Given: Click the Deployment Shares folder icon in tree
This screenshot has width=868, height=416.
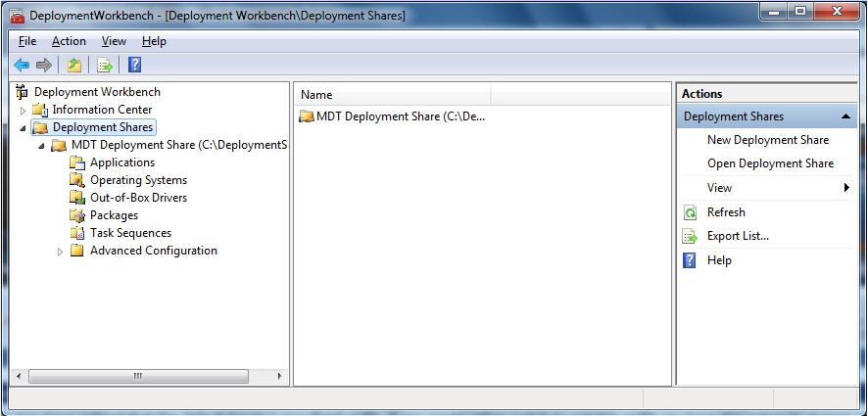Looking at the screenshot, I should point(40,127).
